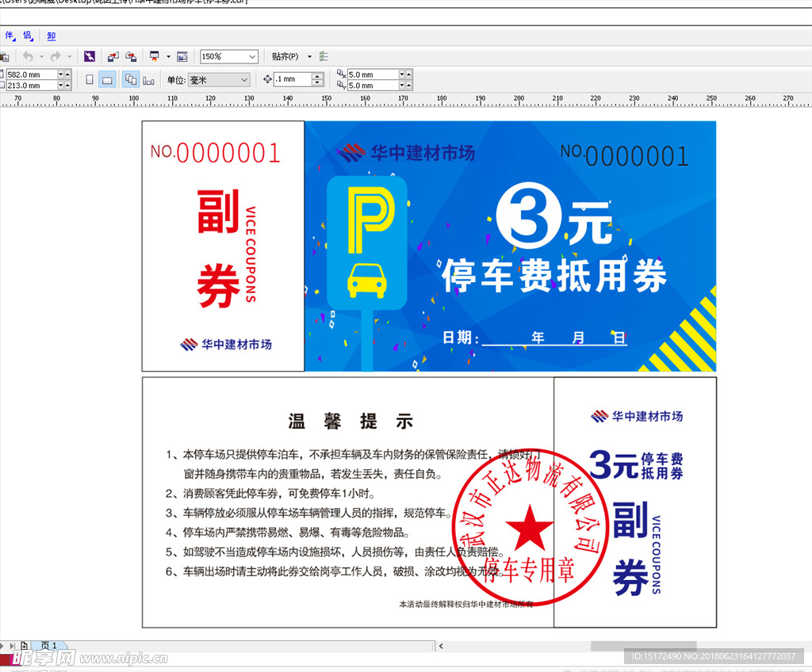Click the duplicate distance Y icon
The image size is (812, 672).
pyautogui.click(x=341, y=85)
